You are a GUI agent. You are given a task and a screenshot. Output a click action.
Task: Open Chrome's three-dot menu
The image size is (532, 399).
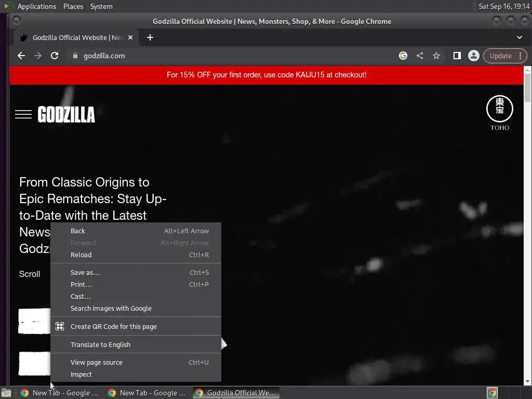coord(521,56)
